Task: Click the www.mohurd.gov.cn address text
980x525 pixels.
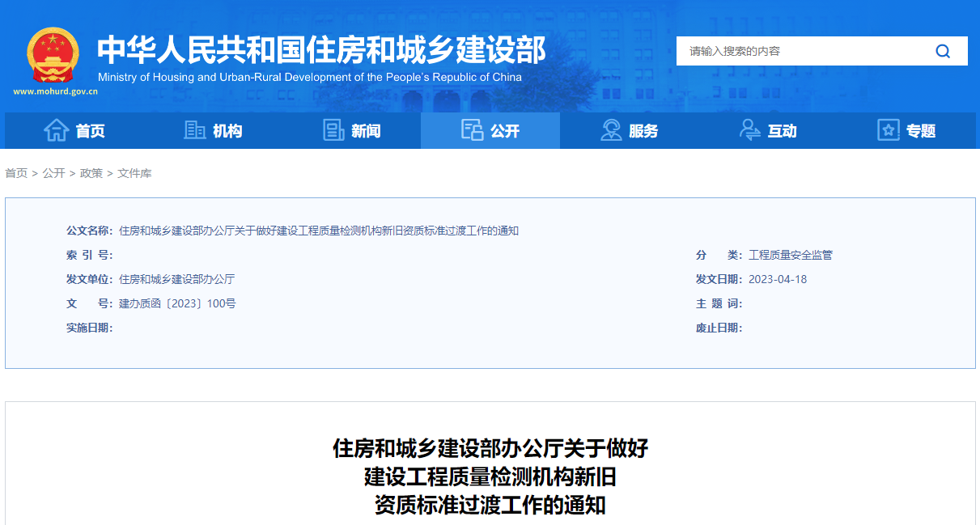Action: click(55, 91)
